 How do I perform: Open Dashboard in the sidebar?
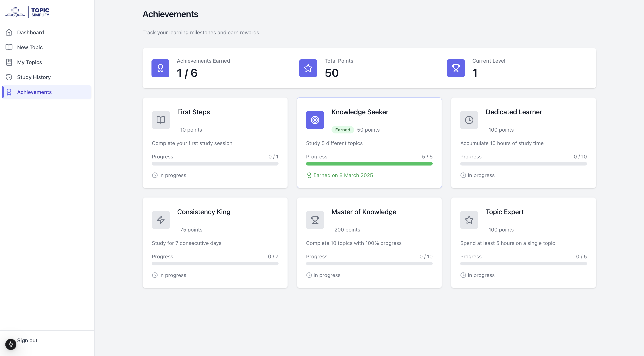[30, 32]
